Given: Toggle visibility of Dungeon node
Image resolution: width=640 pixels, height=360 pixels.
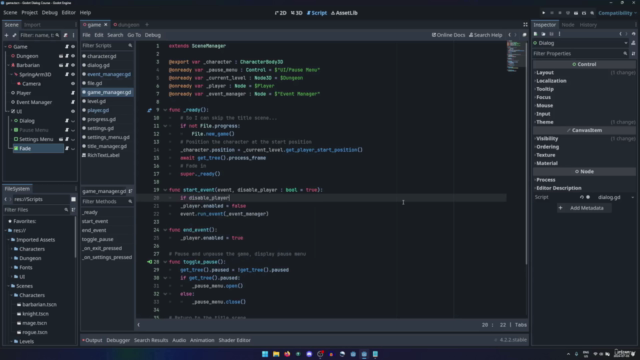Looking at the screenshot, I should click(73, 56).
